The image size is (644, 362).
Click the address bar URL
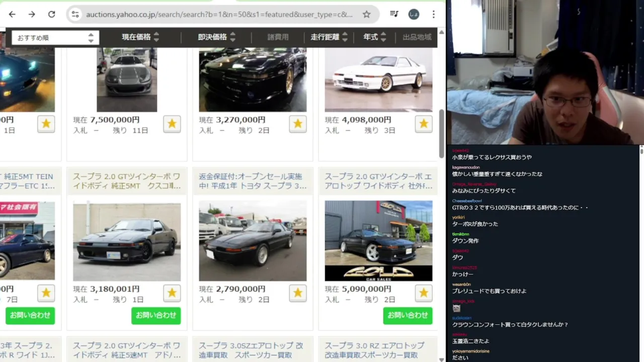pos(219,14)
